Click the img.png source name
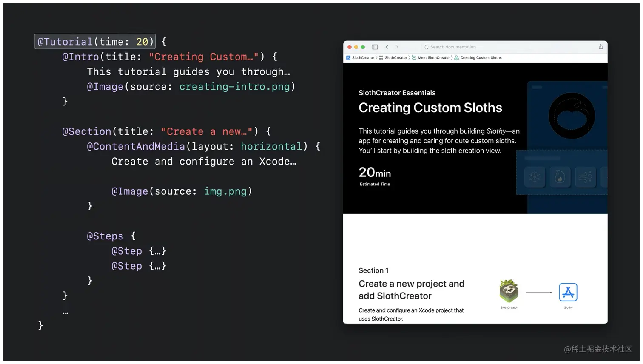The height and width of the screenshot is (364, 643). point(225,191)
